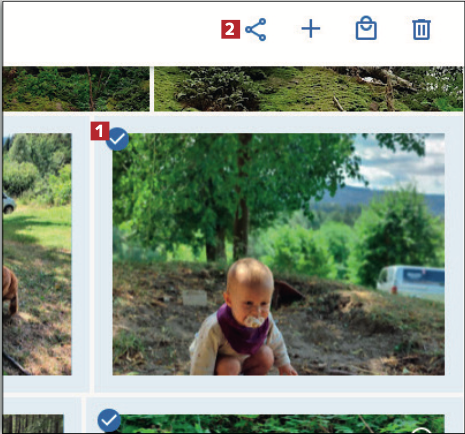Click the empty white toolbar area left of share

112,32
